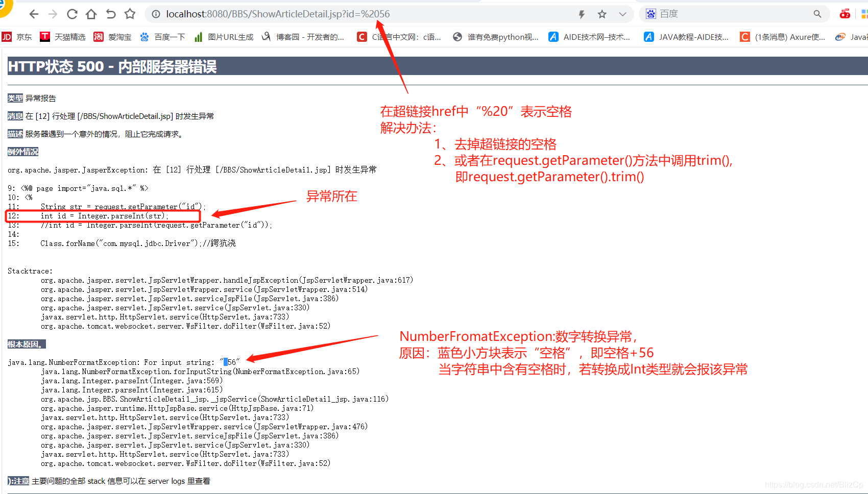Click the undo-style arrow icon near the star
Viewport: 868px width, 494px height.
110,14
